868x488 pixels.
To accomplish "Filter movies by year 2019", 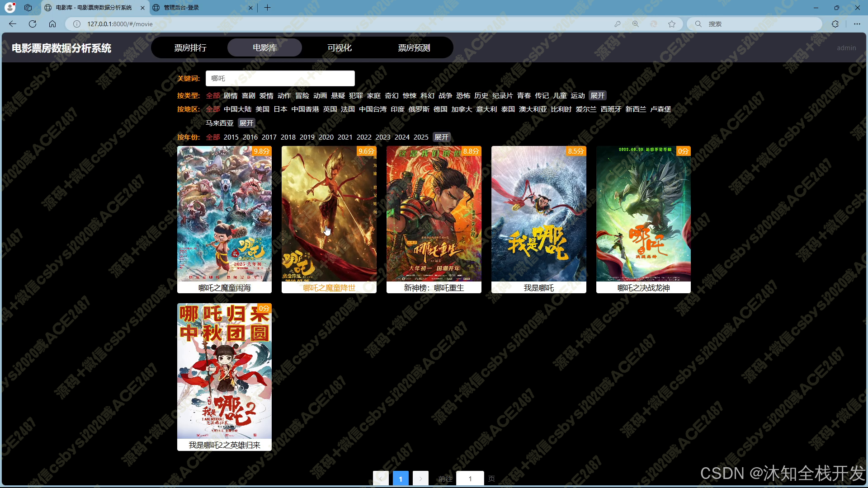I will click(307, 137).
